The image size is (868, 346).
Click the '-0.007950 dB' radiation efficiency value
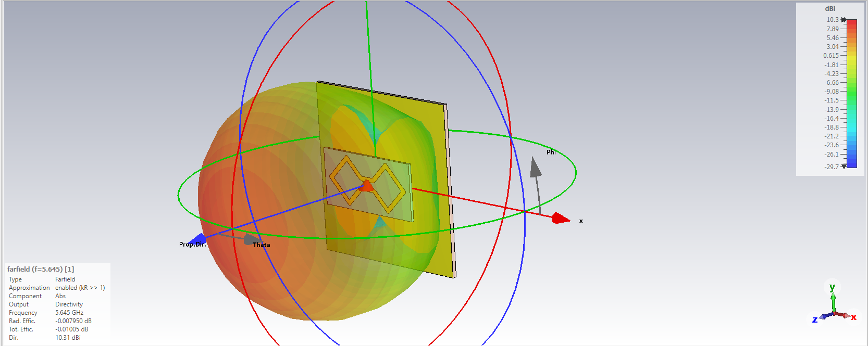tap(73, 321)
